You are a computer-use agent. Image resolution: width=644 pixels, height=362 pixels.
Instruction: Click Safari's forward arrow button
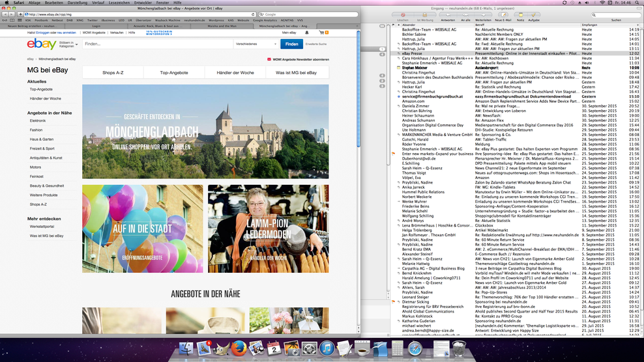pos(12,14)
